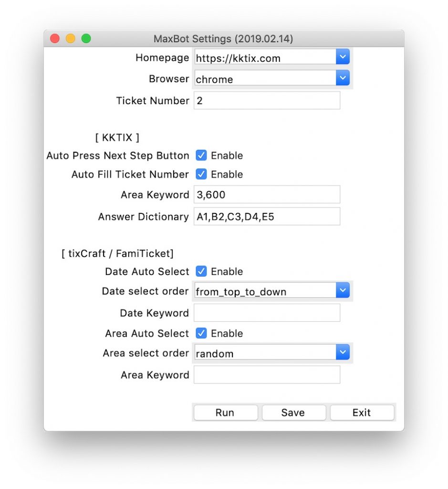Viewport: 448px width, 489px height.
Task: Click the KKTIX Area Keyword field showing 3,600
Action: point(267,195)
